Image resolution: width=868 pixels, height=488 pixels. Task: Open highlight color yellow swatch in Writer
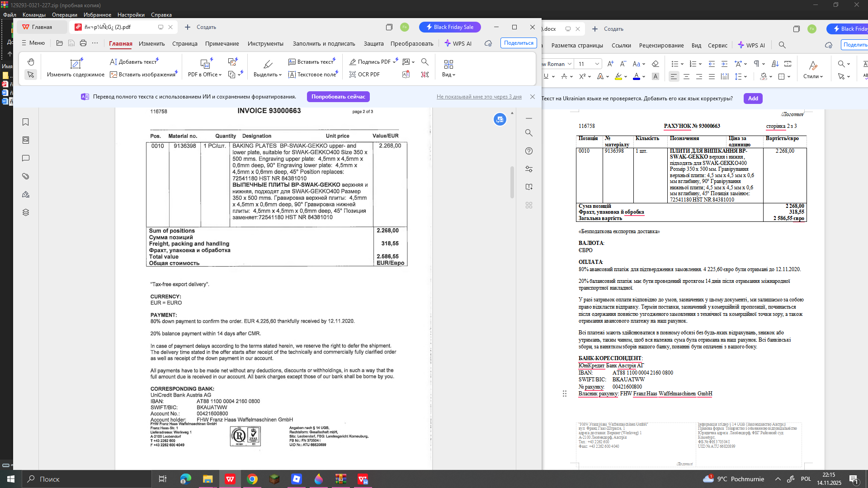(x=618, y=76)
